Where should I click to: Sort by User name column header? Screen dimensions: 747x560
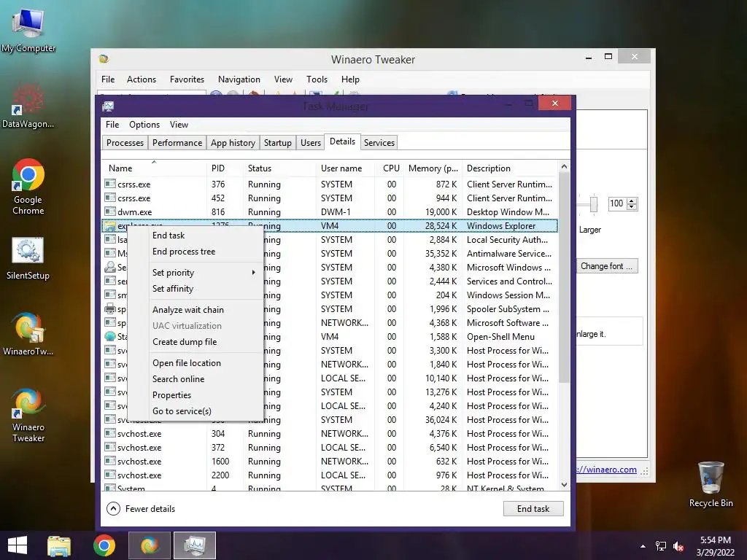point(345,168)
